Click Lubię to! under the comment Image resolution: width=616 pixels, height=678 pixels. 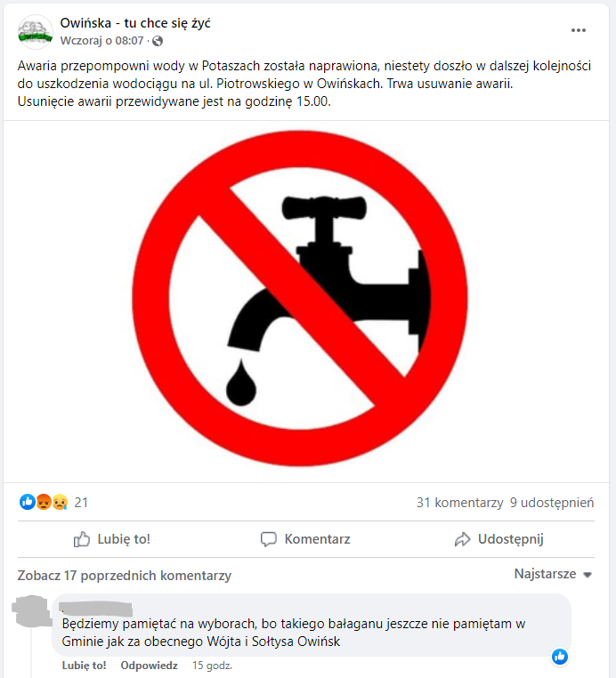[84, 666]
